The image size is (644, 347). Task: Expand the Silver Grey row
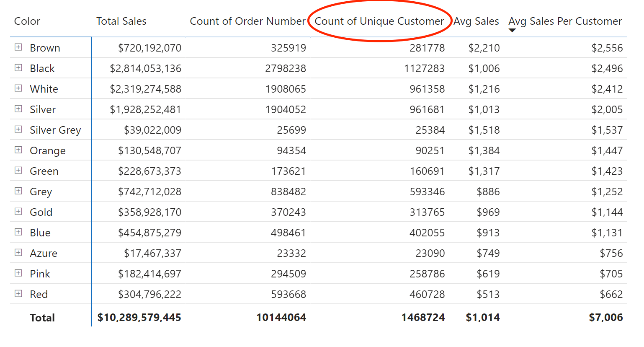tap(18, 129)
